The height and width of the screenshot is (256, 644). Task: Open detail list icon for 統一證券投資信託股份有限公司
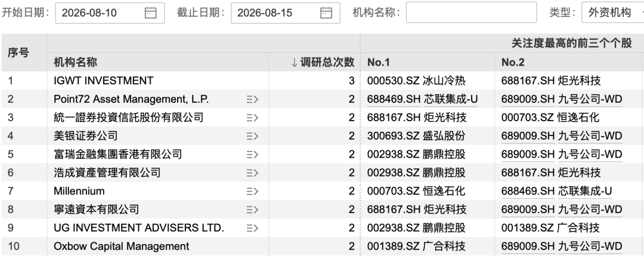252,118
